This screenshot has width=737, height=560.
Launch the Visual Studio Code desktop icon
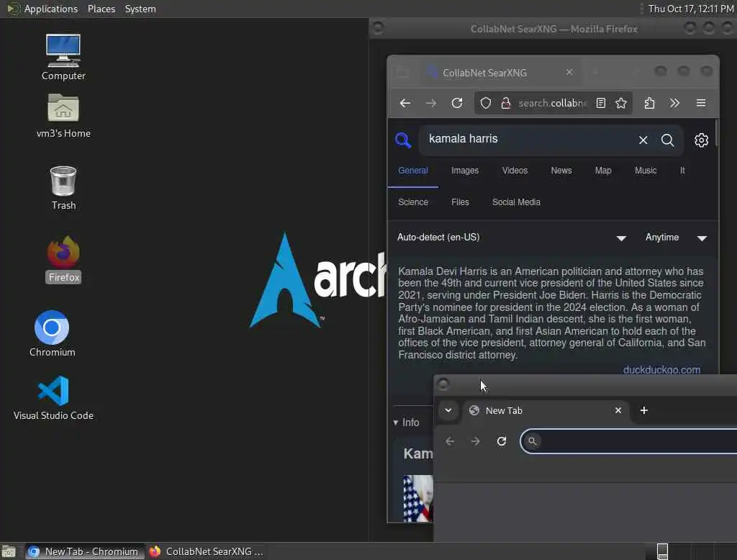pos(53,398)
